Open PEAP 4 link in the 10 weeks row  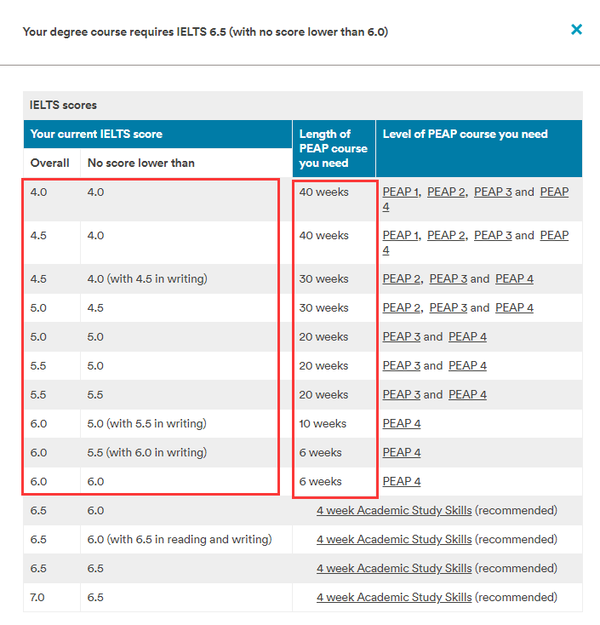tap(401, 424)
